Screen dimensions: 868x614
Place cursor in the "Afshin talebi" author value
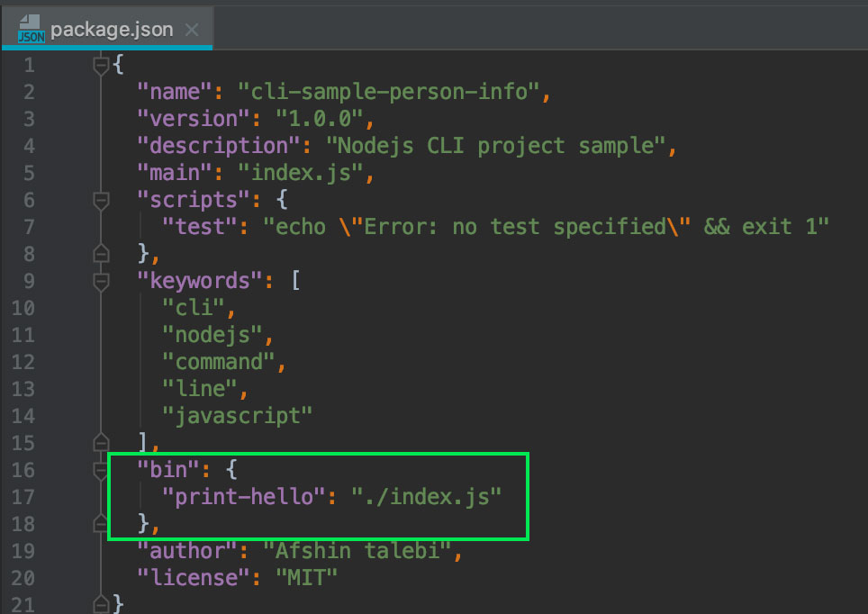[357, 551]
